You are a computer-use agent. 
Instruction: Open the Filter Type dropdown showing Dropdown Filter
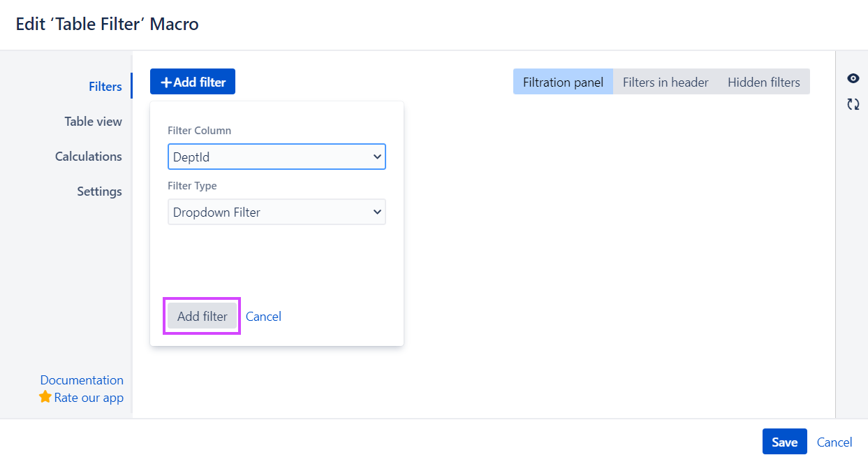[277, 212]
